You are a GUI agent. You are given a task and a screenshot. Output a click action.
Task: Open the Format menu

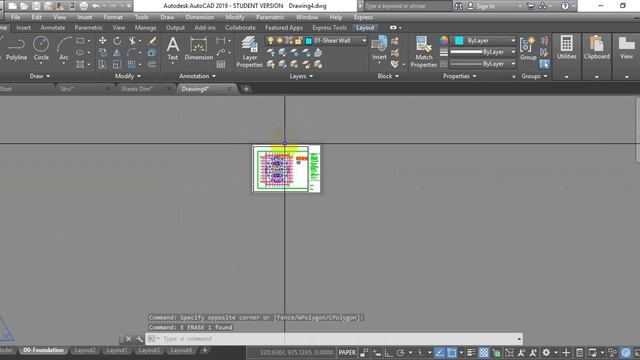(x=113, y=18)
